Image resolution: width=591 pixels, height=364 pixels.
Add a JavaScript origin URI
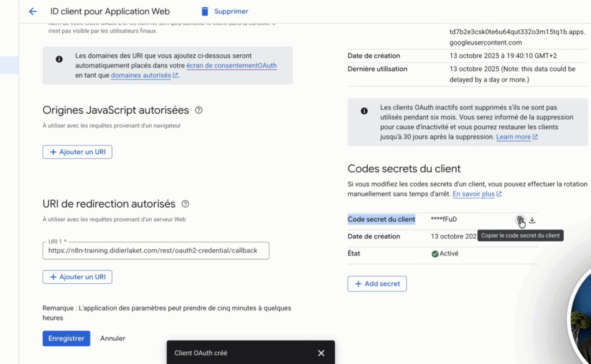(77, 152)
